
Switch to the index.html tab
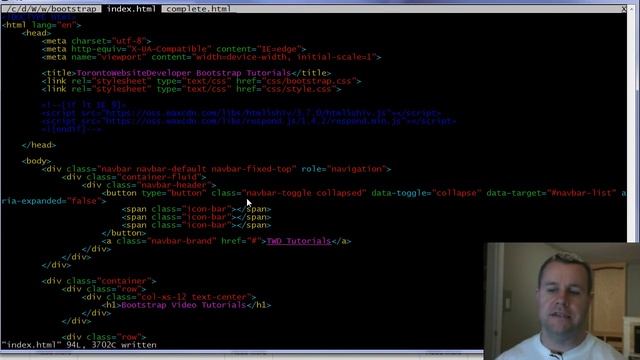point(131,9)
